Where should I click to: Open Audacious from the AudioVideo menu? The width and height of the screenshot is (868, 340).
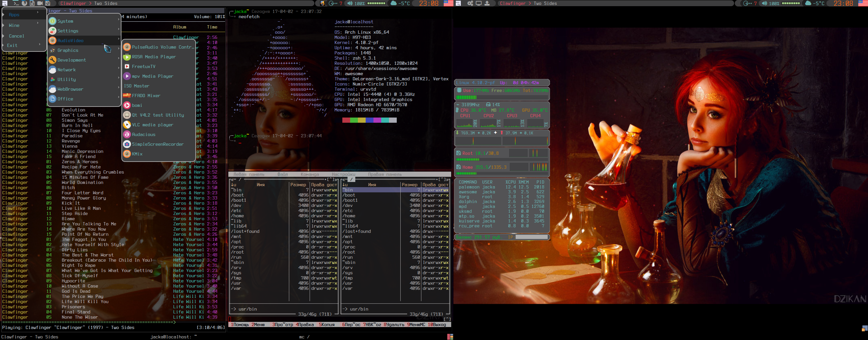(159, 135)
